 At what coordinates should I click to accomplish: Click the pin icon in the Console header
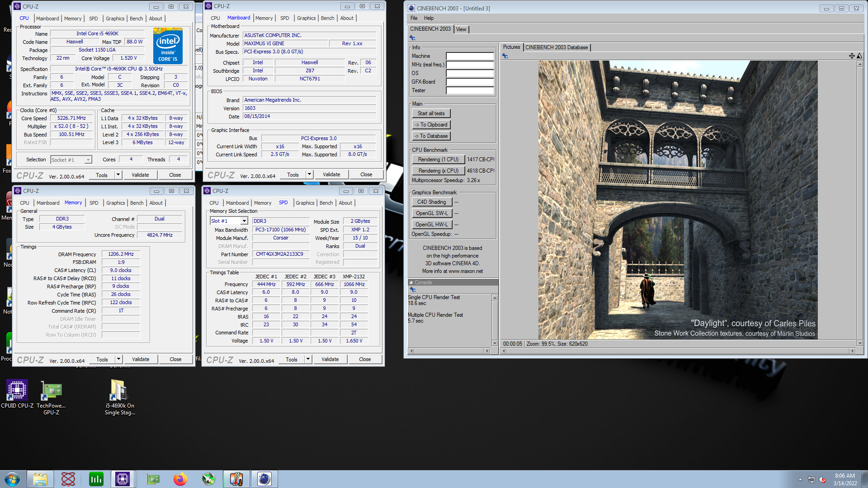(412, 290)
